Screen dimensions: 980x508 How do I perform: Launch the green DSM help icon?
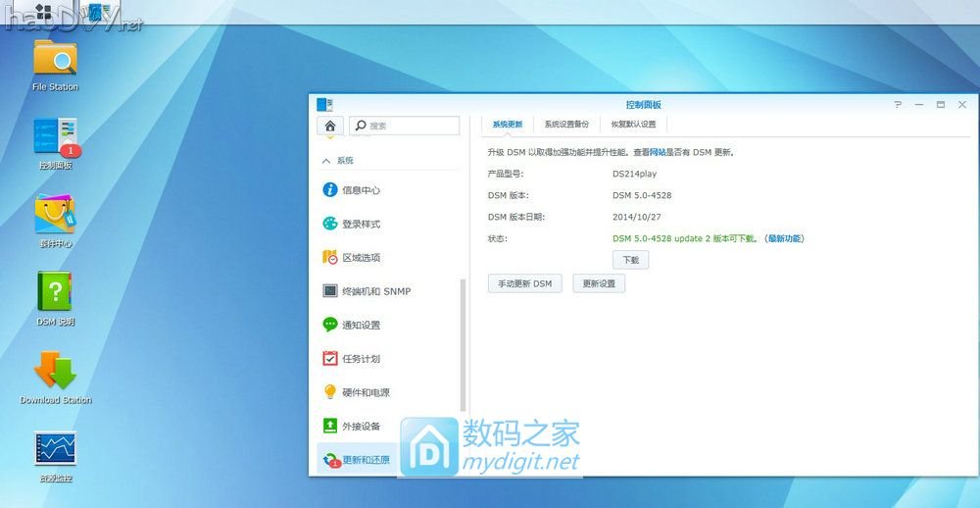click(x=55, y=293)
